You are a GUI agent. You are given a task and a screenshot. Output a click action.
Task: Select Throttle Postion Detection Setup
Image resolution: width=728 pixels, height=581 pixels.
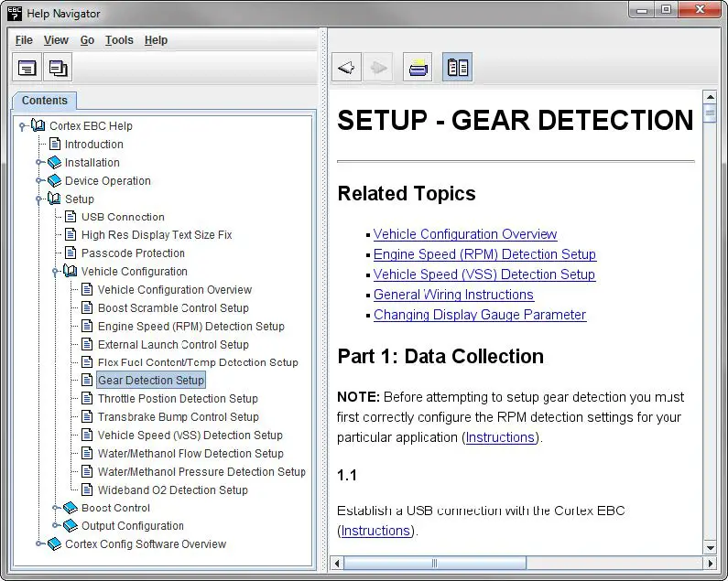[x=178, y=399]
